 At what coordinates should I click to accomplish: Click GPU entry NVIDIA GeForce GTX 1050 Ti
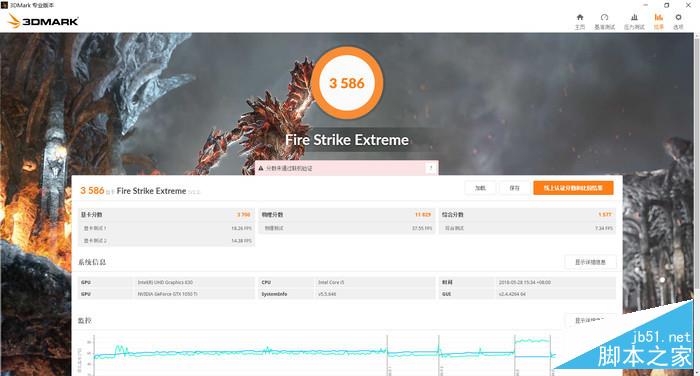point(167,294)
